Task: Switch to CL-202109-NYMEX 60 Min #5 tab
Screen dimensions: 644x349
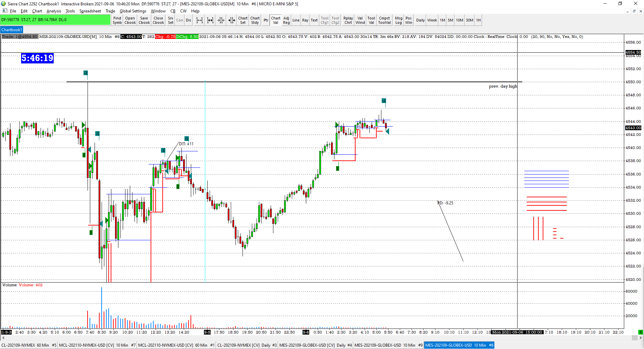Action: point(29,345)
